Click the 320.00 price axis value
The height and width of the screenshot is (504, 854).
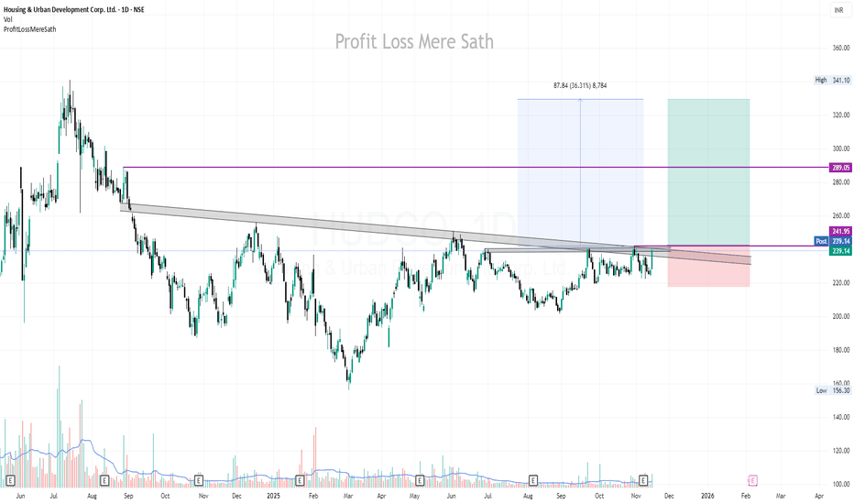point(841,115)
